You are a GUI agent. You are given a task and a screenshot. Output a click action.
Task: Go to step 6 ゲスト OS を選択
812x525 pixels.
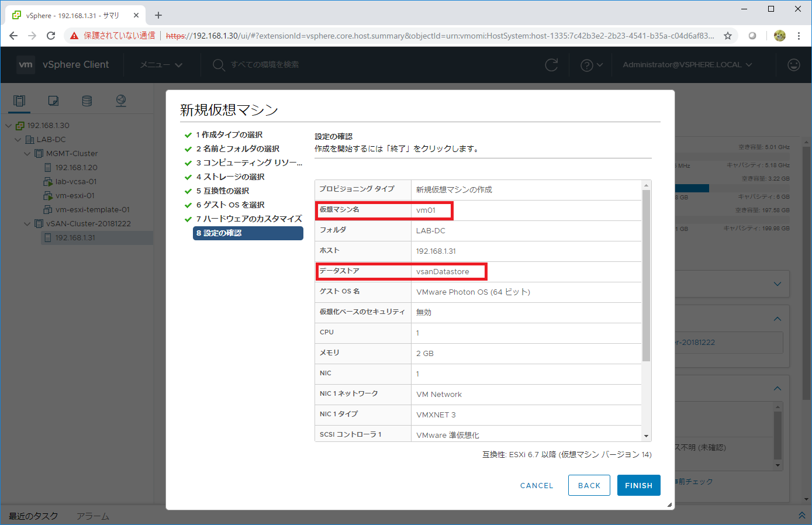click(x=230, y=205)
